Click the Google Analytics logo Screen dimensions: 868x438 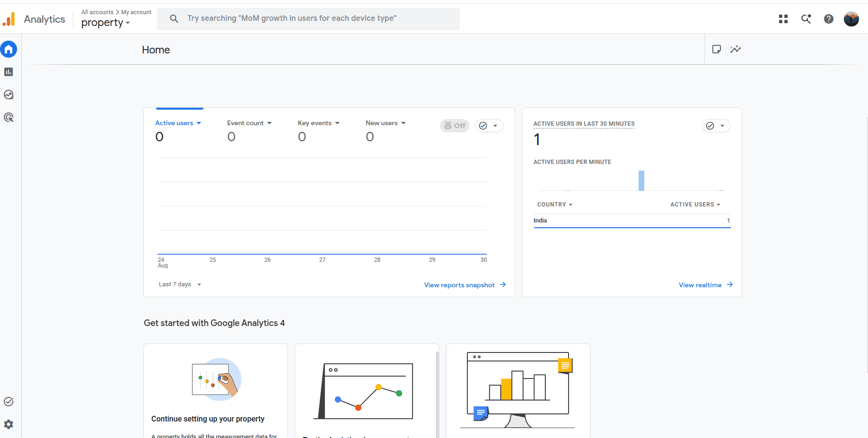tap(9, 19)
